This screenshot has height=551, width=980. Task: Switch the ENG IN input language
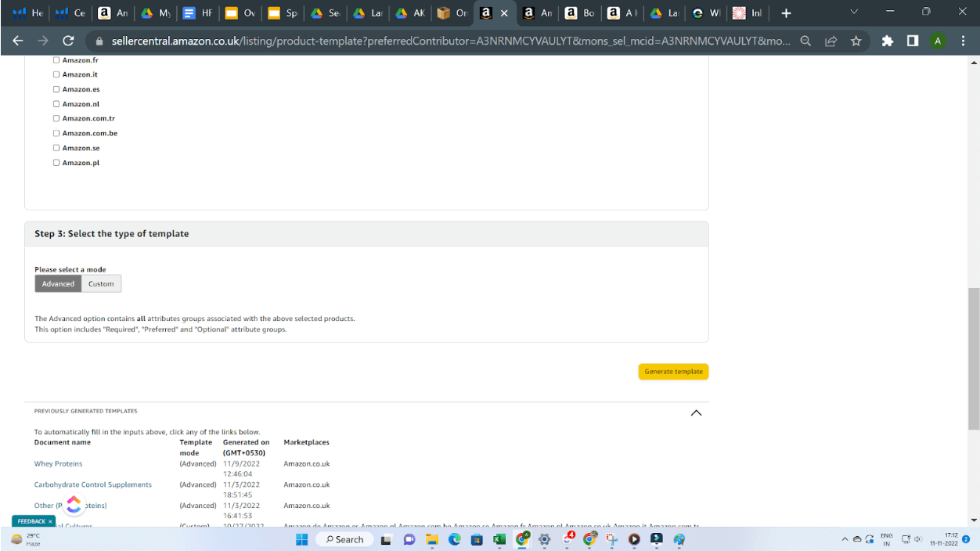(886, 539)
